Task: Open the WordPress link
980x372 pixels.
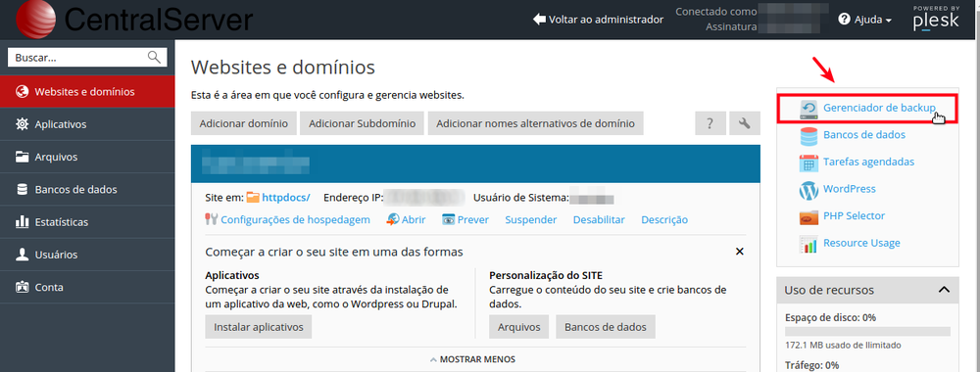Action: (x=850, y=189)
